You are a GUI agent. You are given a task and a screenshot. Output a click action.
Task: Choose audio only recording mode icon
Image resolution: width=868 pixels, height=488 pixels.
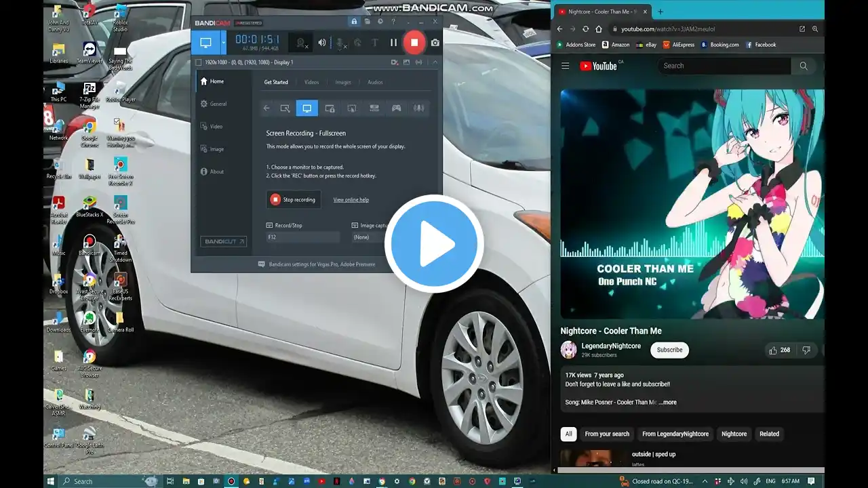pyautogui.click(x=419, y=108)
